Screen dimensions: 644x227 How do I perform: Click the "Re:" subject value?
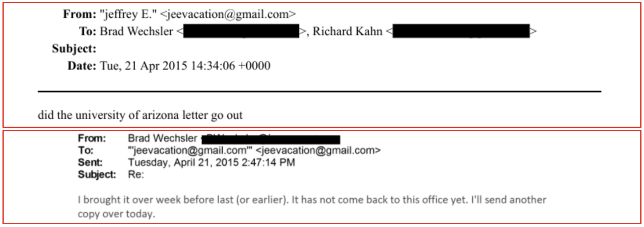[x=136, y=175]
